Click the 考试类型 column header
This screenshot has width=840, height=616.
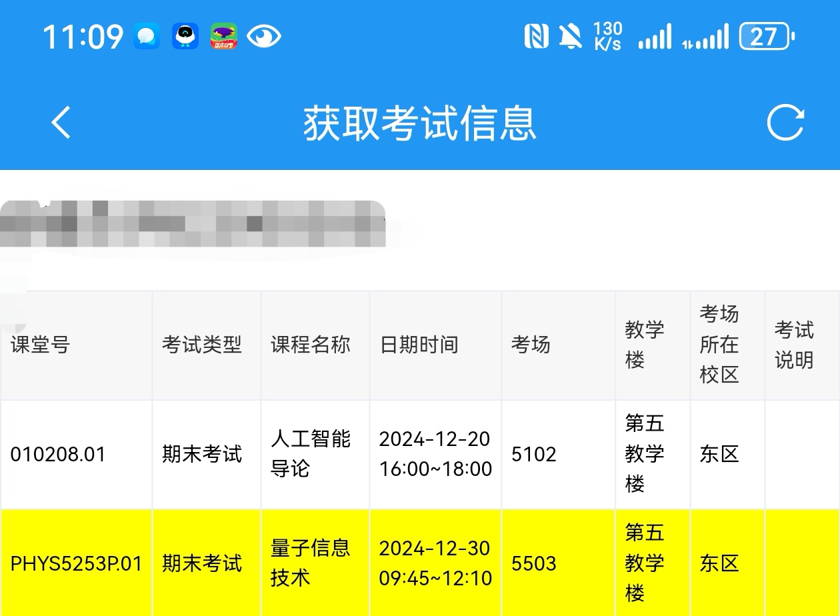pyautogui.click(x=201, y=345)
